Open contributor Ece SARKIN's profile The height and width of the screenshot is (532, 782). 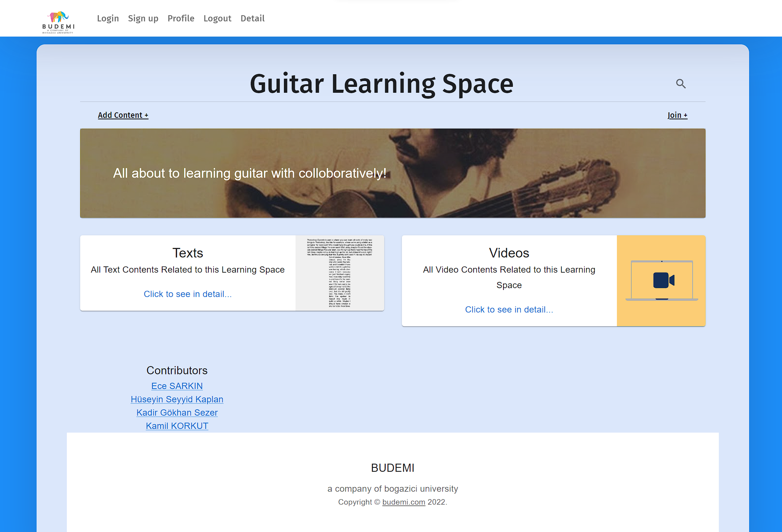pyautogui.click(x=177, y=386)
